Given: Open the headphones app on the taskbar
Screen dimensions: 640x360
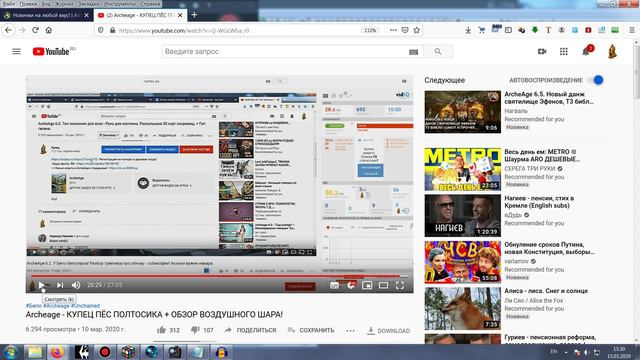Looking at the screenshot, I should [222, 352].
